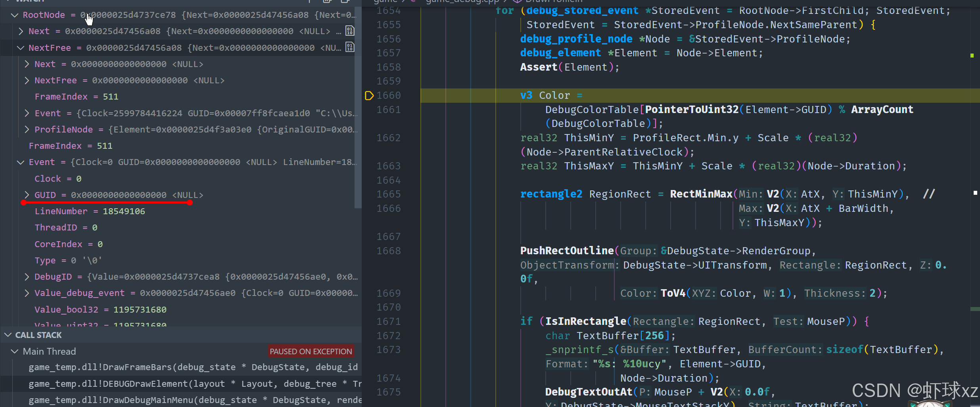
Task: Click the current-line debug arrow at line 1660
Action: pyautogui.click(x=369, y=96)
